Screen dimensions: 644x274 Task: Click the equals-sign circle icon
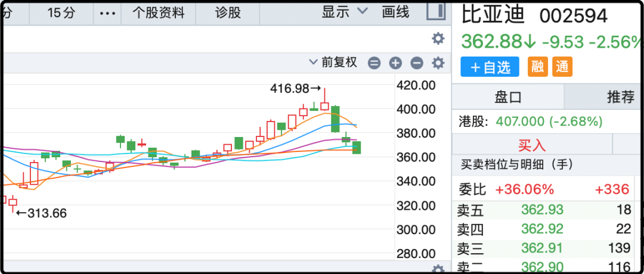[x=374, y=63]
